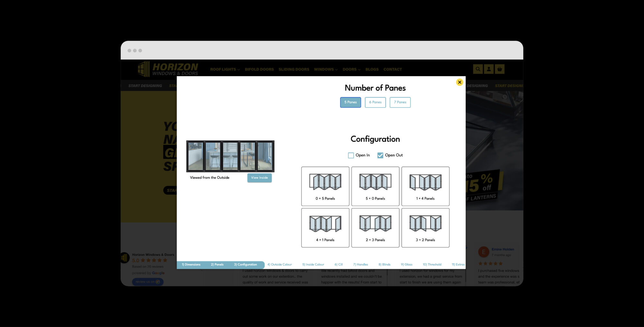This screenshot has height=327, width=644.
Task: Open the user account icon
Action: click(488, 69)
